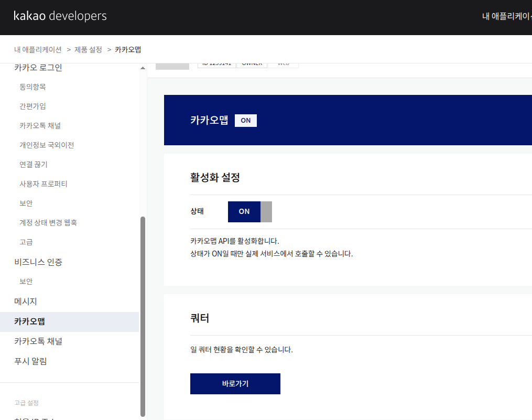
Task: Click the ON badge beside 카카오맵 title
Action: [246, 121]
